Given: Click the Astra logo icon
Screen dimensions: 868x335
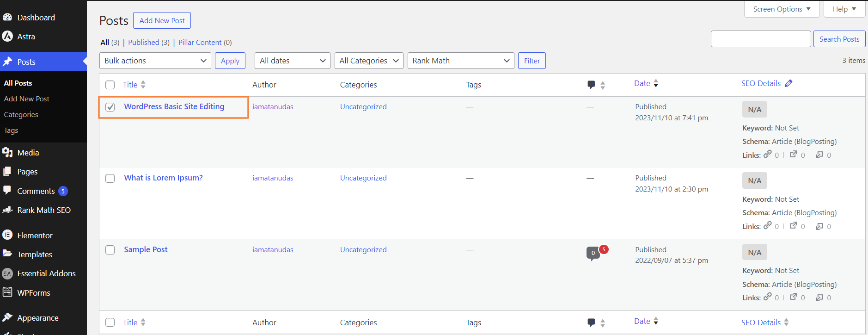Looking at the screenshot, I should [x=7, y=37].
